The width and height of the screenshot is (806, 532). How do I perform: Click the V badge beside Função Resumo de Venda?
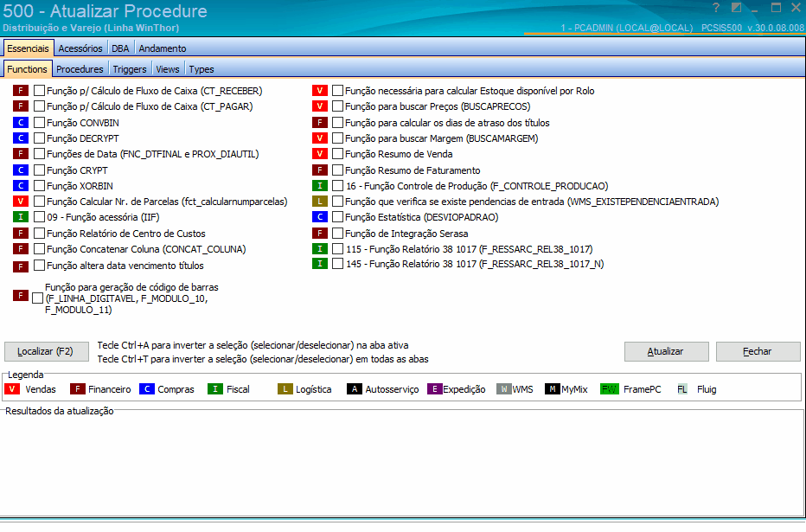320,154
